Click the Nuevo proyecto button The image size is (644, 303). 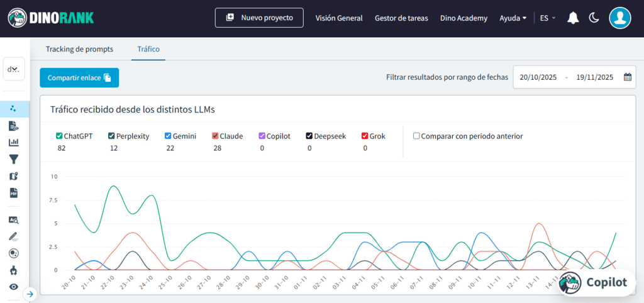tap(259, 18)
